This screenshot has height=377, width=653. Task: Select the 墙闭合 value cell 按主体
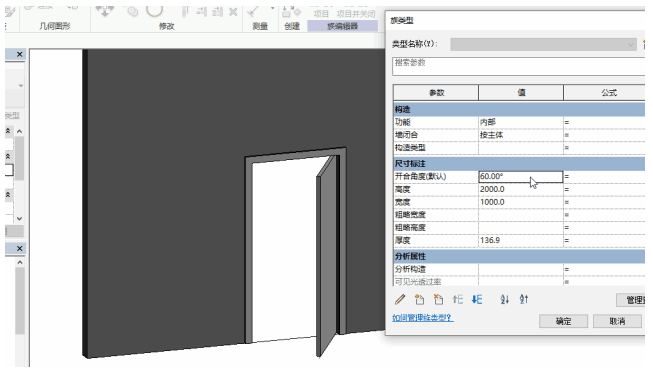[x=521, y=135]
